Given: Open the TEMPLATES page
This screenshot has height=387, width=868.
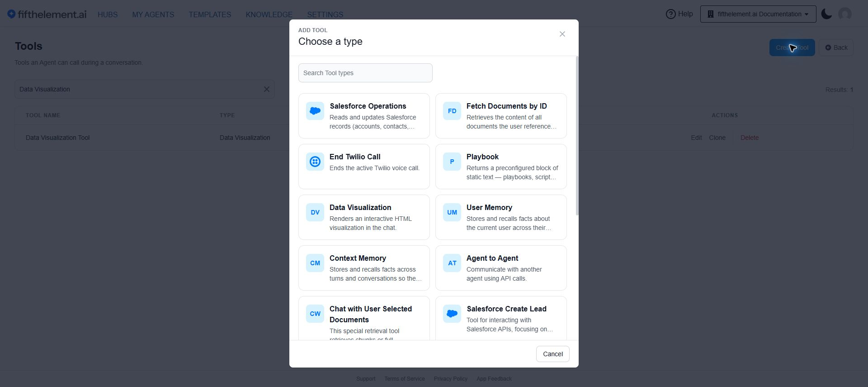Looking at the screenshot, I should pos(210,14).
